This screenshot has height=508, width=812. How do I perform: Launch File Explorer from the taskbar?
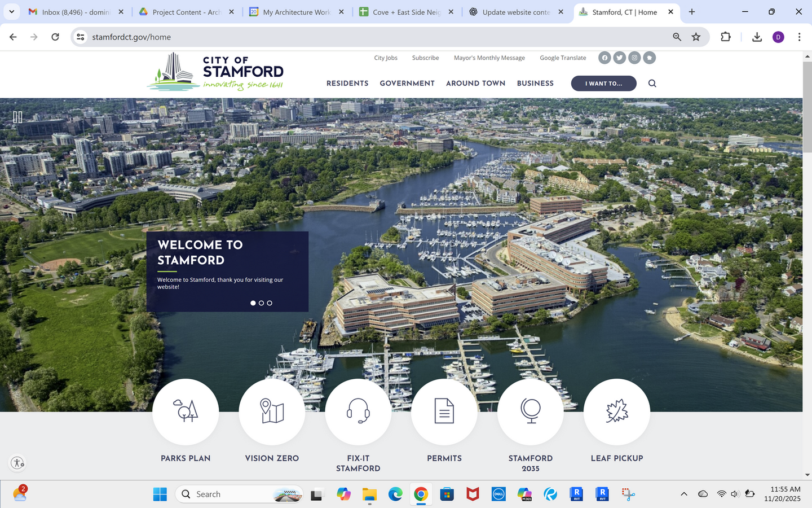click(369, 494)
